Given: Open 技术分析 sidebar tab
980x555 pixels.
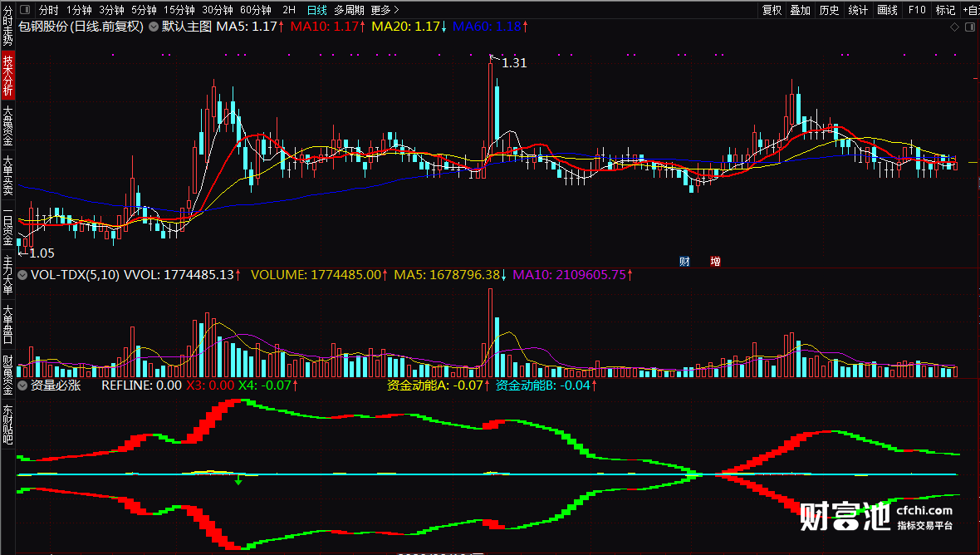Looking at the screenshot, I should coord(7,75).
